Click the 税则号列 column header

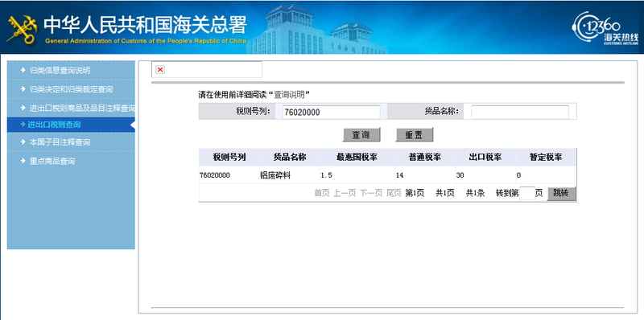229,157
